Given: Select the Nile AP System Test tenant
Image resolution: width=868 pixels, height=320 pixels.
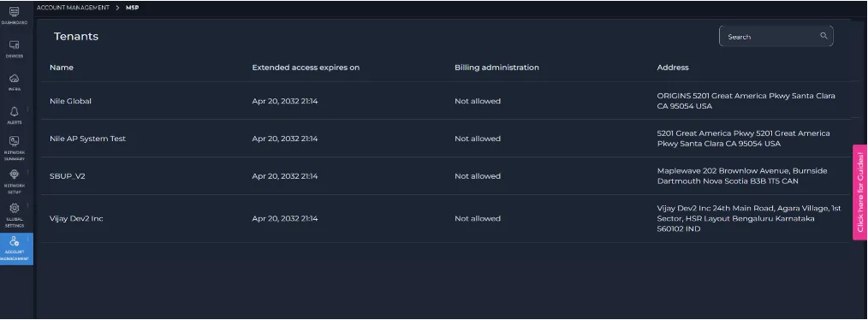Looking at the screenshot, I should (87, 139).
